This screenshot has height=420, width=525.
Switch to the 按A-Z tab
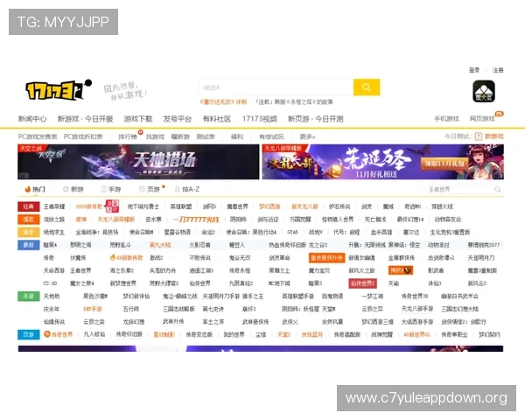tap(187, 189)
